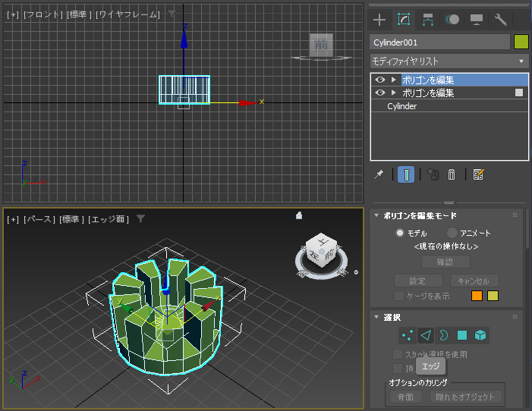Click the perspective ViewCube cube
The image size is (532, 411).
[321, 250]
